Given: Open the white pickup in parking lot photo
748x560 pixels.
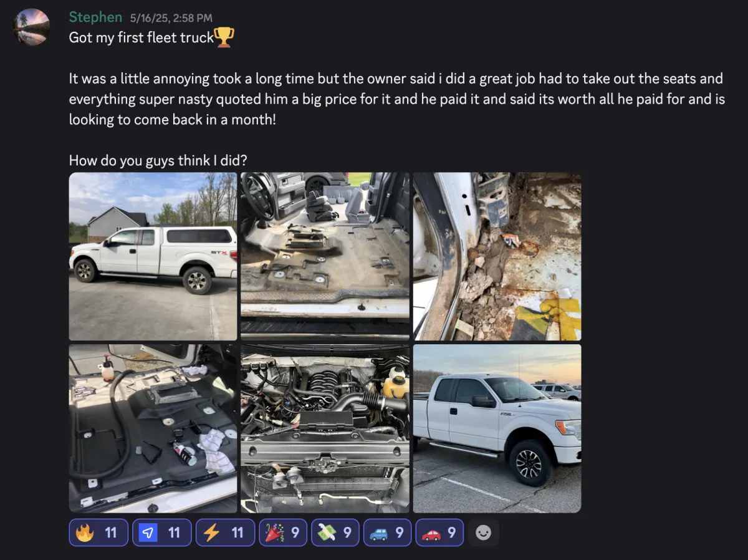Looking at the screenshot, I should click(497, 428).
